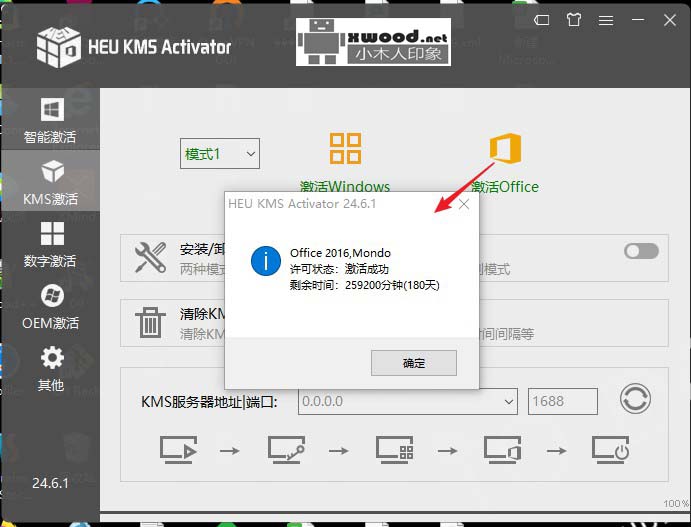The image size is (691, 527).
Task: Click the trash can clear KMS icon
Action: pyautogui.click(x=150, y=323)
